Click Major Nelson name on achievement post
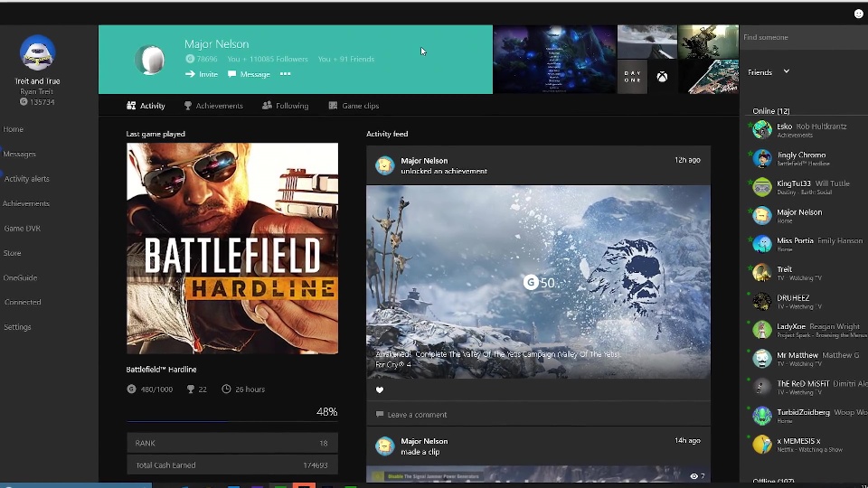The width and height of the screenshot is (868, 488). tap(424, 161)
